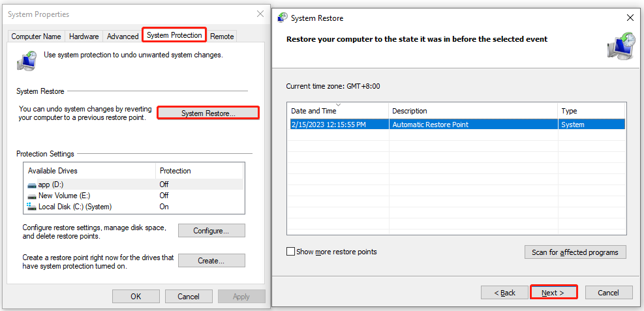
Task: Click Scan for affected programs
Action: point(575,252)
